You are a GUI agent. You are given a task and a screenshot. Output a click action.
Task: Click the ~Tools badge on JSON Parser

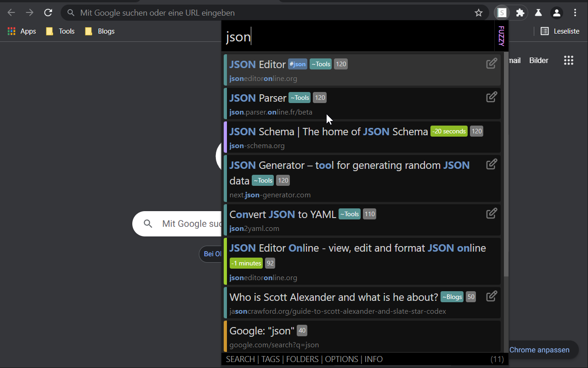tap(300, 98)
